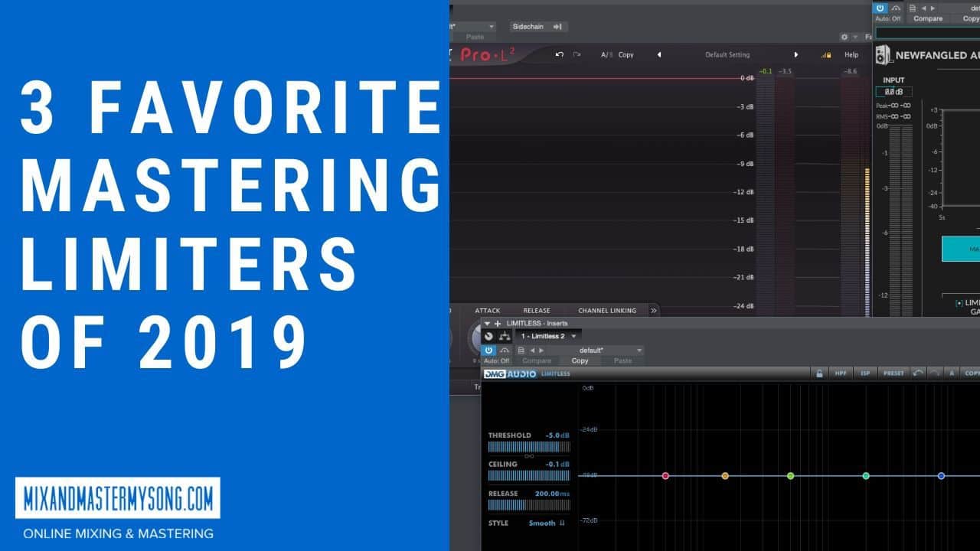Enable ISP in the Limitless toolbar
This screenshot has height=551, width=980.
click(x=864, y=373)
